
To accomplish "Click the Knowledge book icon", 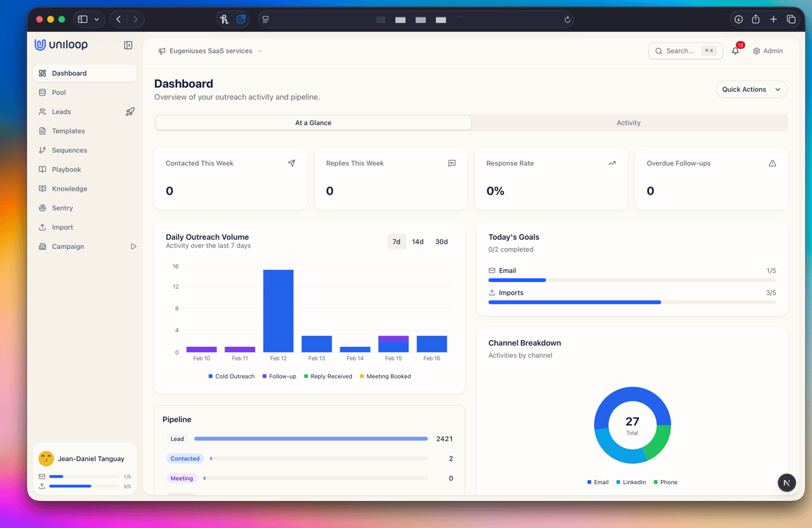I will pos(43,189).
